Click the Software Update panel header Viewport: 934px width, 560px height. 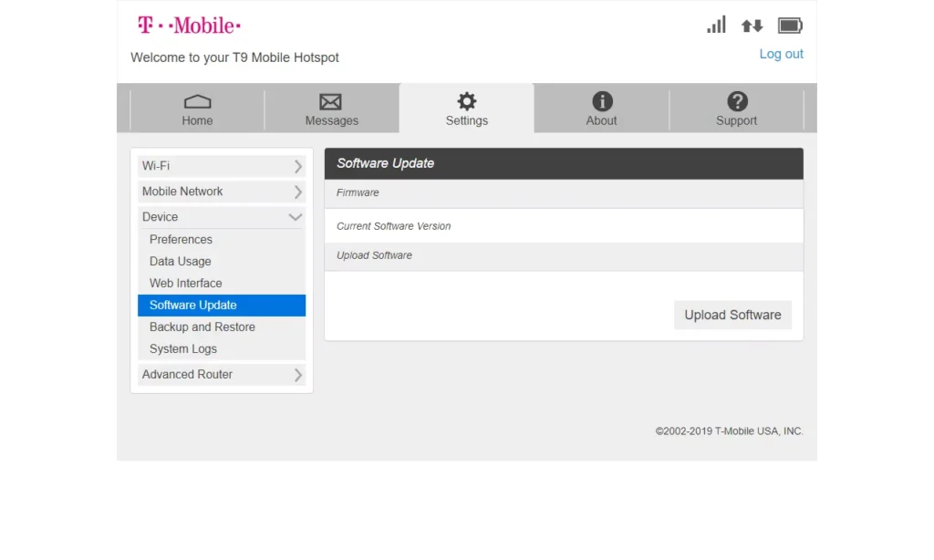pos(564,164)
